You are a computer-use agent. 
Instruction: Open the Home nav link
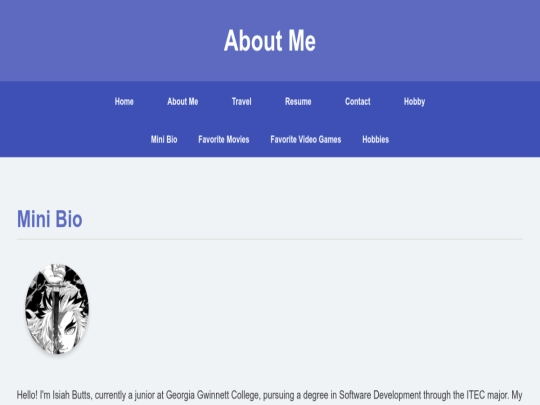click(x=124, y=102)
